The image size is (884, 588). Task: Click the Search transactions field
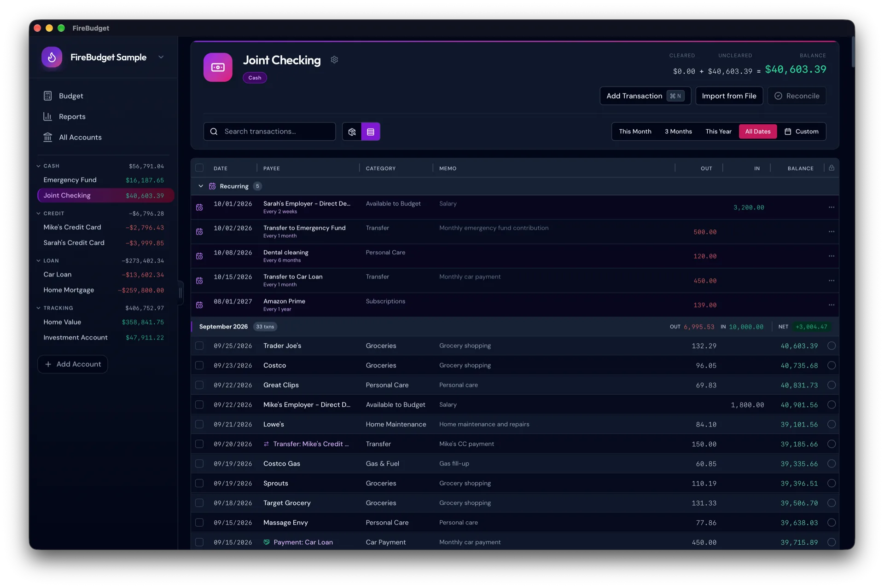[x=269, y=132]
